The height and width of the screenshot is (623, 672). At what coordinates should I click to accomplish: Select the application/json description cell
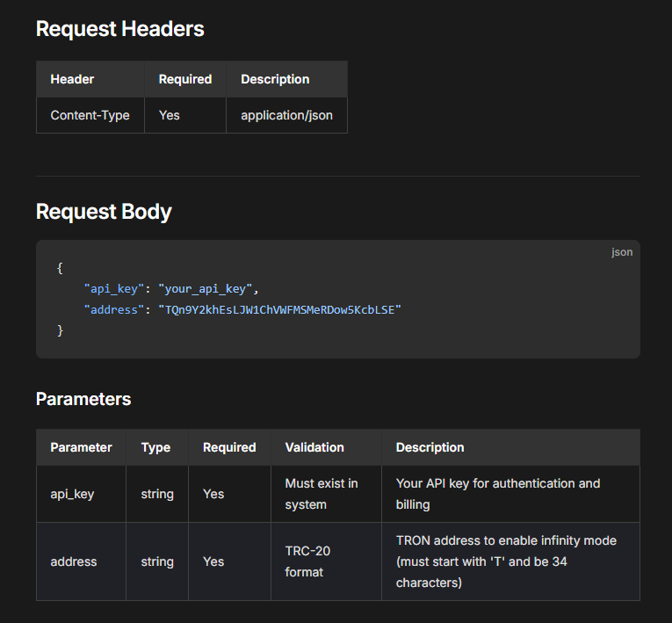286,115
